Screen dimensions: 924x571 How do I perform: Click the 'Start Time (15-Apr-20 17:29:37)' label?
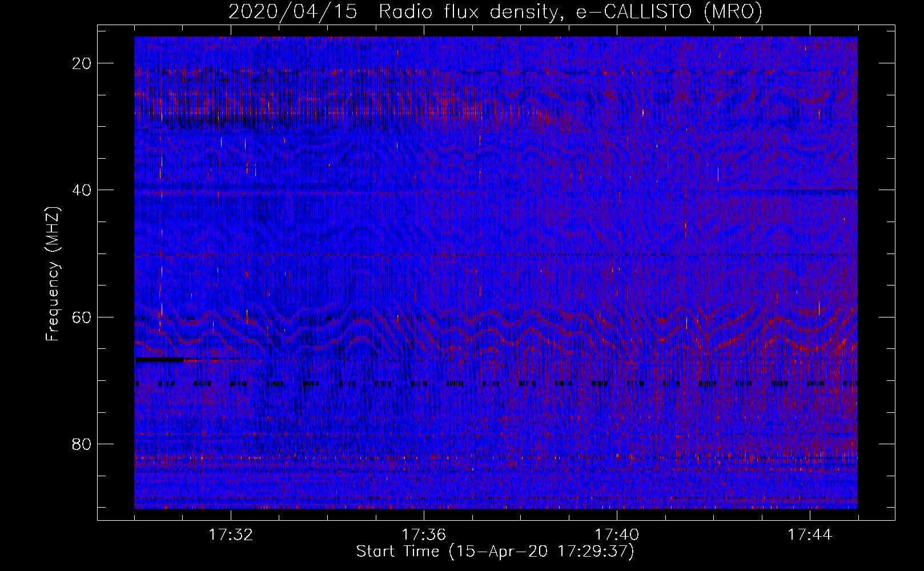495,552
